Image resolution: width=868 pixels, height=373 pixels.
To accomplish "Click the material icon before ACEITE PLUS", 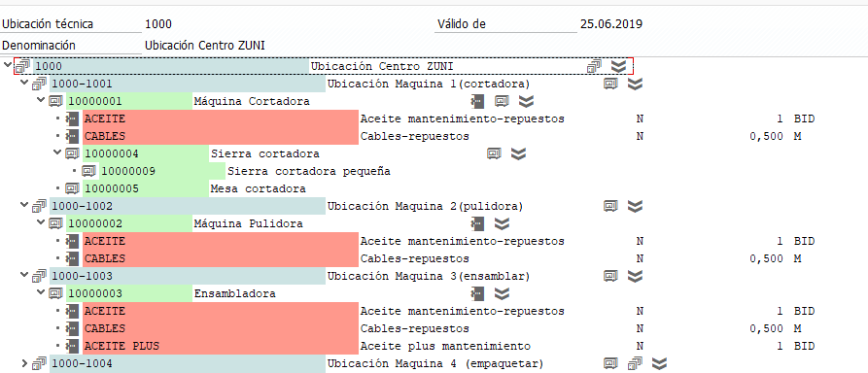I will tap(73, 347).
